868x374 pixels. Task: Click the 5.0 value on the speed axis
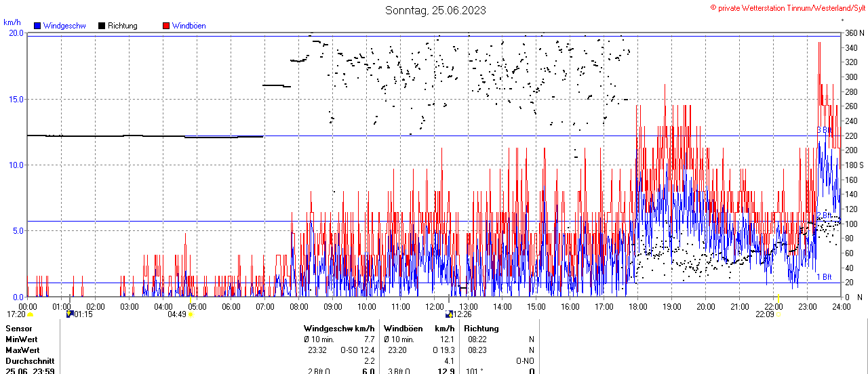pyautogui.click(x=18, y=230)
